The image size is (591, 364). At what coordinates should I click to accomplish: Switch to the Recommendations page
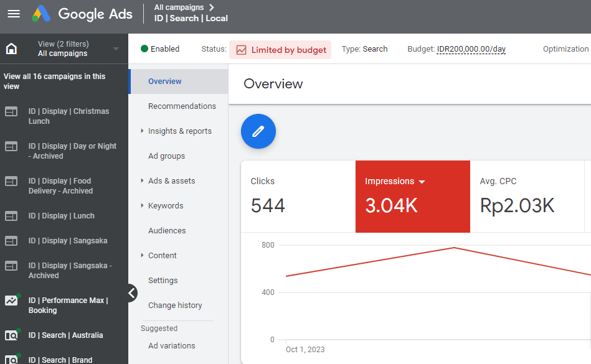(x=181, y=106)
